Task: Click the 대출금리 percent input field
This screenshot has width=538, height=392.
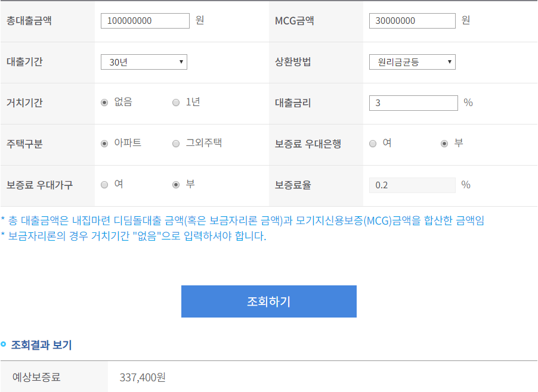Action: [x=413, y=103]
